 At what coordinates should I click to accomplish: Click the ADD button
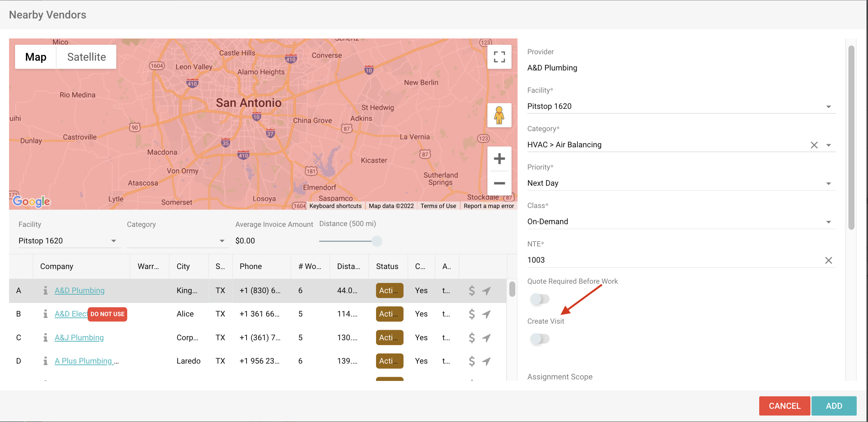point(834,406)
